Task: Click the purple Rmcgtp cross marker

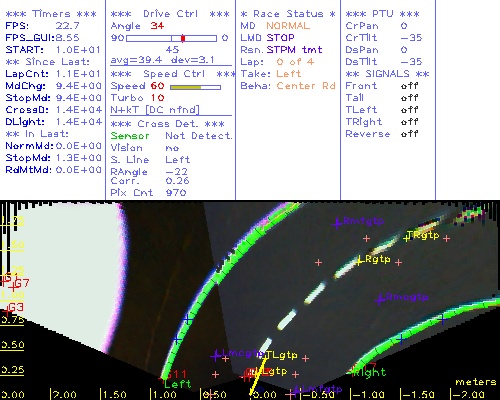Action: click(x=379, y=300)
